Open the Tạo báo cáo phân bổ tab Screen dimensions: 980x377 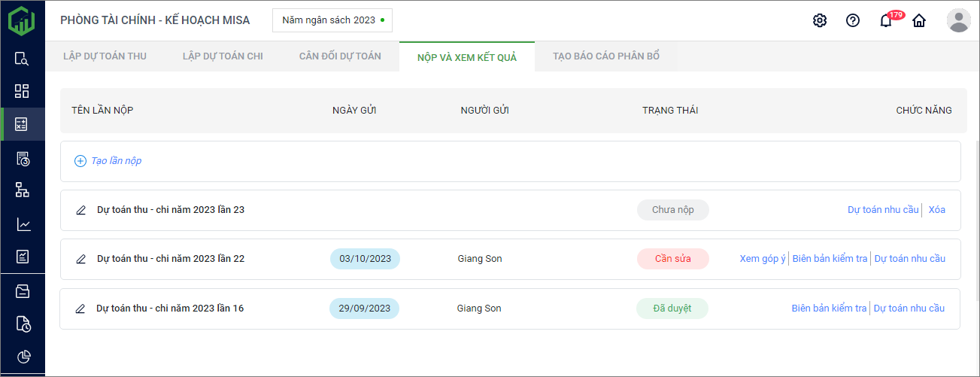[606, 56]
